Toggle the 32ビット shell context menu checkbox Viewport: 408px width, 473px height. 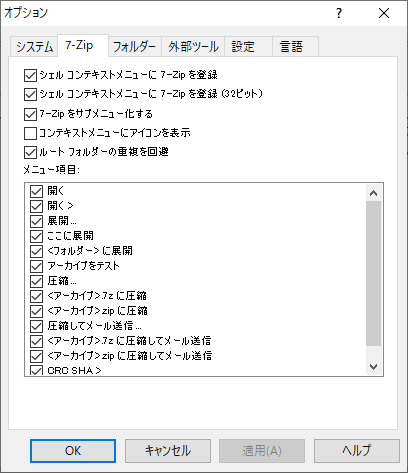click(x=30, y=94)
